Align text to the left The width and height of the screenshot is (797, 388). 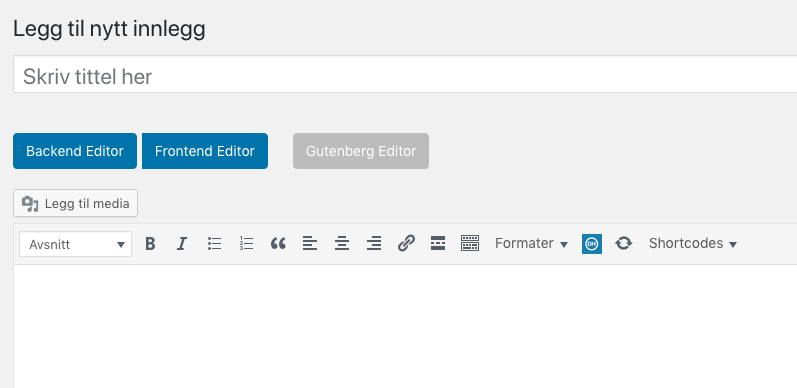310,244
